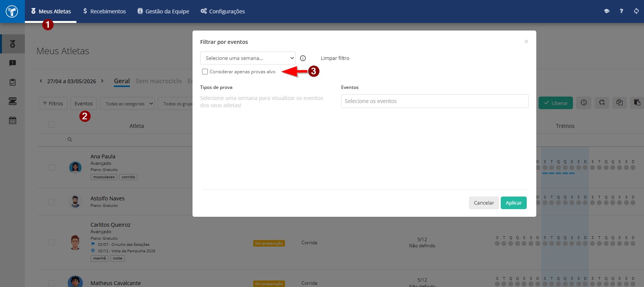This screenshot has height=287, width=644.
Task: Open the clipboard checklist icon in sidebar
Action: pyautogui.click(x=13, y=82)
